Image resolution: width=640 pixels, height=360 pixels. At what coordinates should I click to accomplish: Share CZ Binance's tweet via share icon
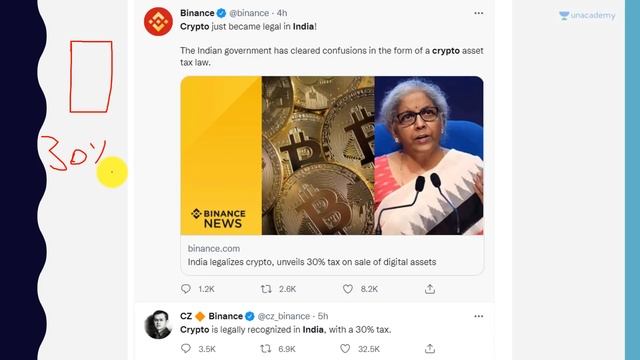[x=430, y=349]
